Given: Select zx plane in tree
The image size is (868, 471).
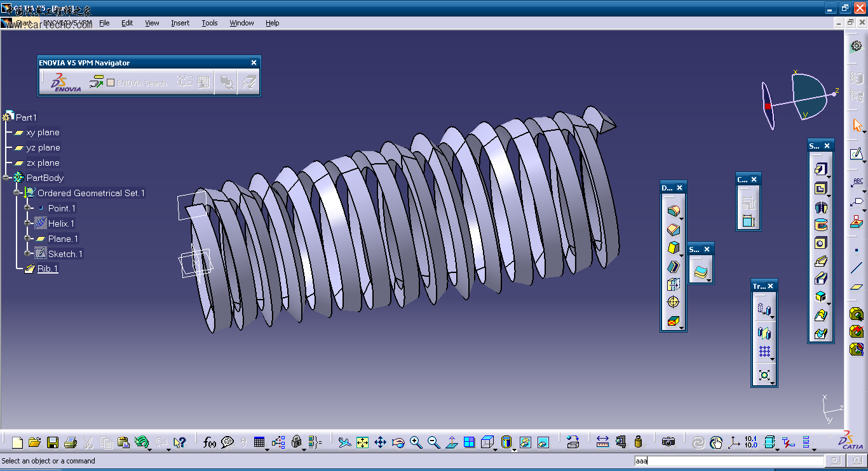Looking at the screenshot, I should pyautogui.click(x=43, y=163).
